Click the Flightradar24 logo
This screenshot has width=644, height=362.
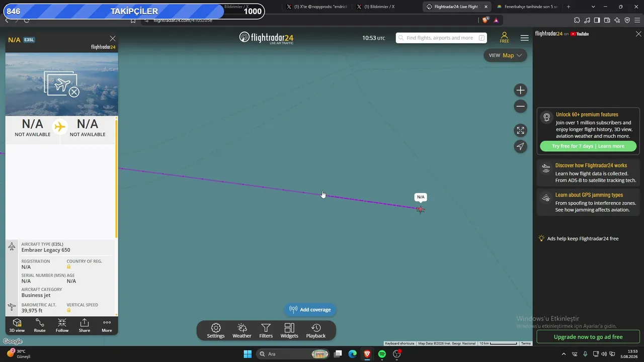266,38
